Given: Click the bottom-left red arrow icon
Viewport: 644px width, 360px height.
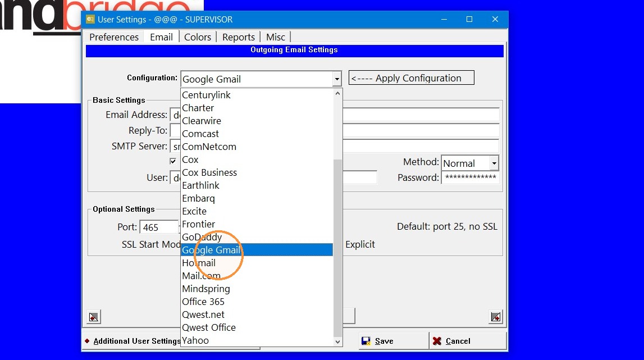Looking at the screenshot, I should pos(94,317).
